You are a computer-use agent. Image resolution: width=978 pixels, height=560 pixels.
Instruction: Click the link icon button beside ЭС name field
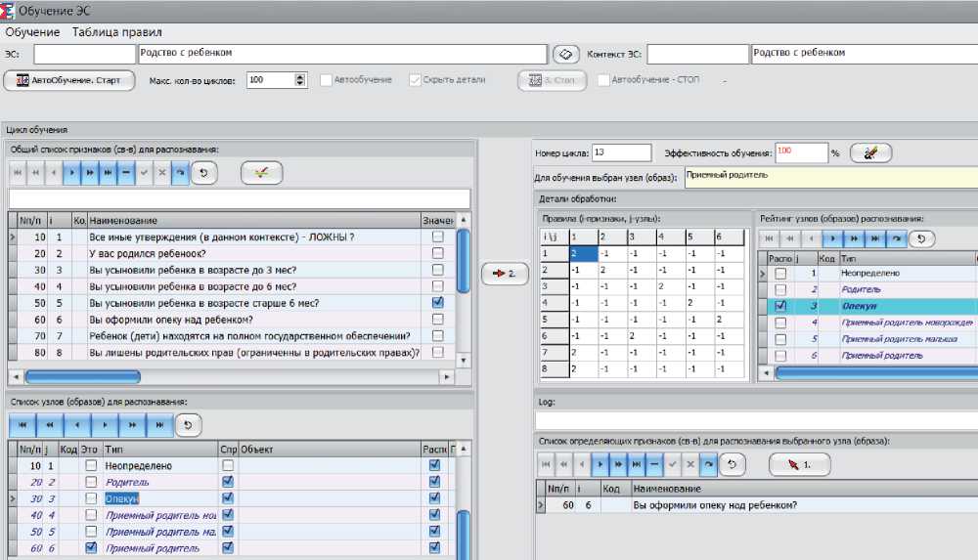point(564,53)
